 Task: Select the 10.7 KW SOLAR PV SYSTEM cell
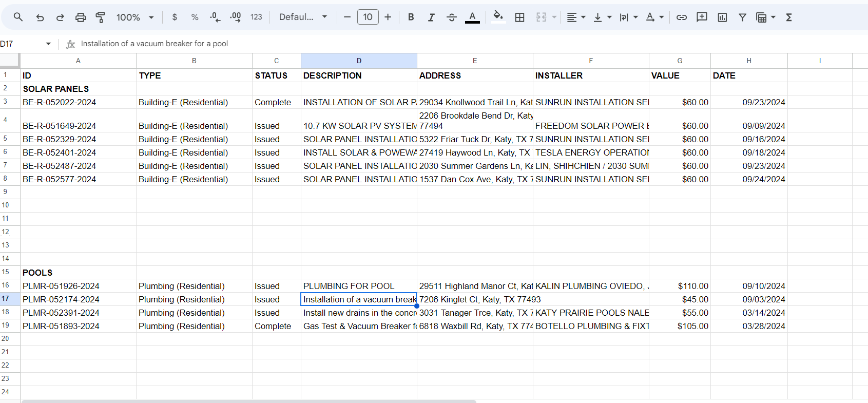359,121
